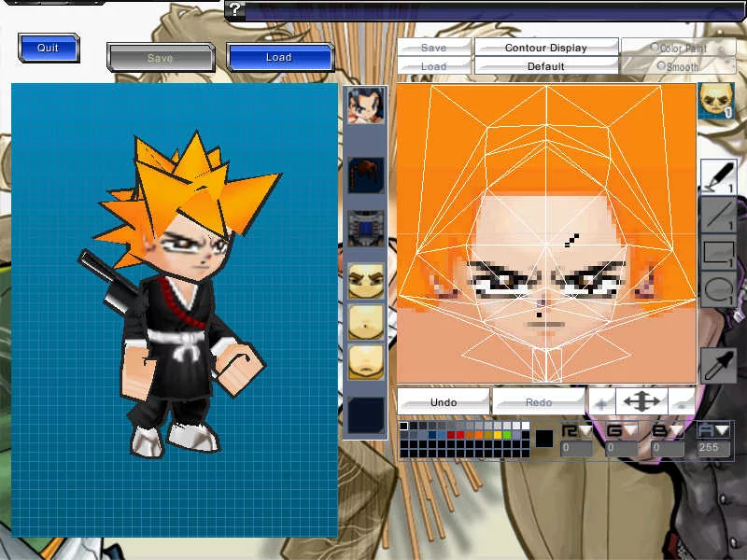Screen dimensions: 747x560
Task: Zoom in with the plus button
Action: [x=601, y=403]
